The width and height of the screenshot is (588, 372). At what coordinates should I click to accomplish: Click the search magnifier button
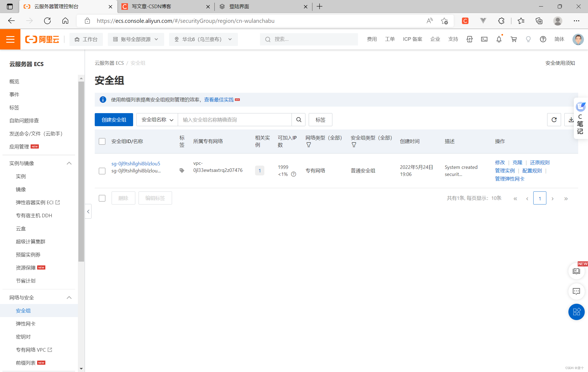click(299, 120)
